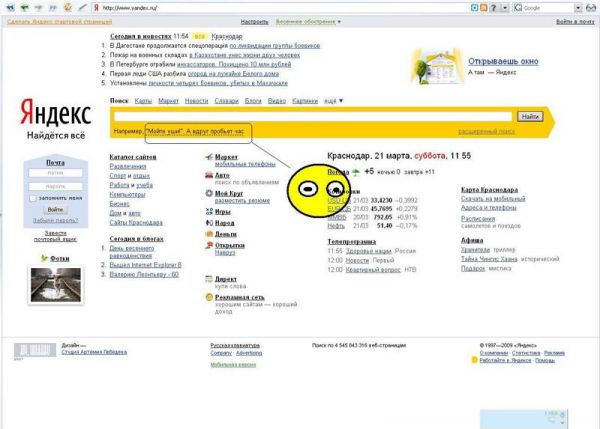Click the red car icon next to Авто
The height and width of the screenshot is (429, 600).
(x=209, y=175)
